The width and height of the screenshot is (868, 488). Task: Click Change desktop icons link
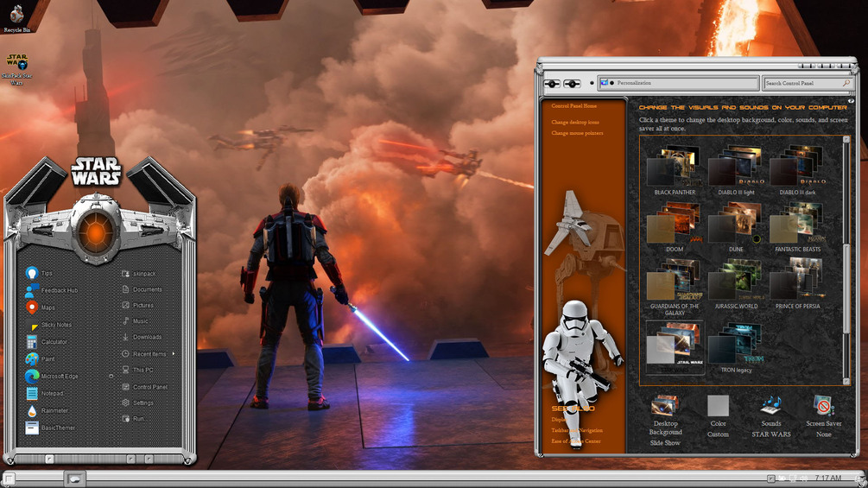tap(575, 123)
